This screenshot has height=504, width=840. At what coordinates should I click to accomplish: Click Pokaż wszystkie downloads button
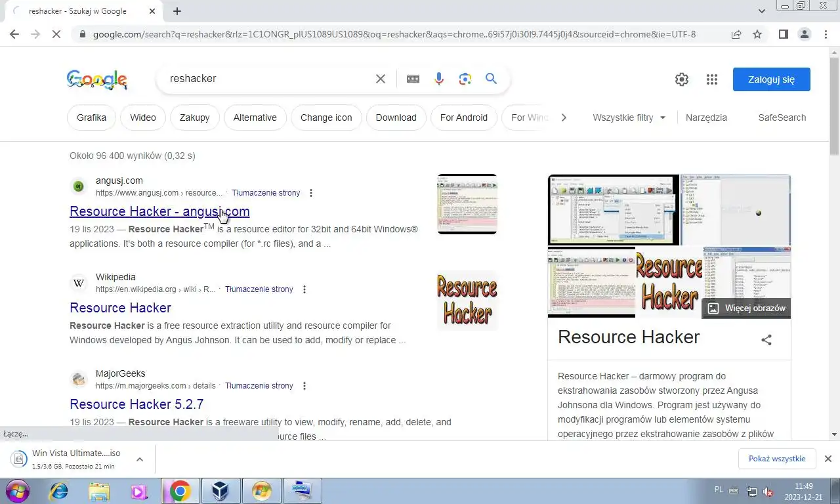[x=777, y=459]
